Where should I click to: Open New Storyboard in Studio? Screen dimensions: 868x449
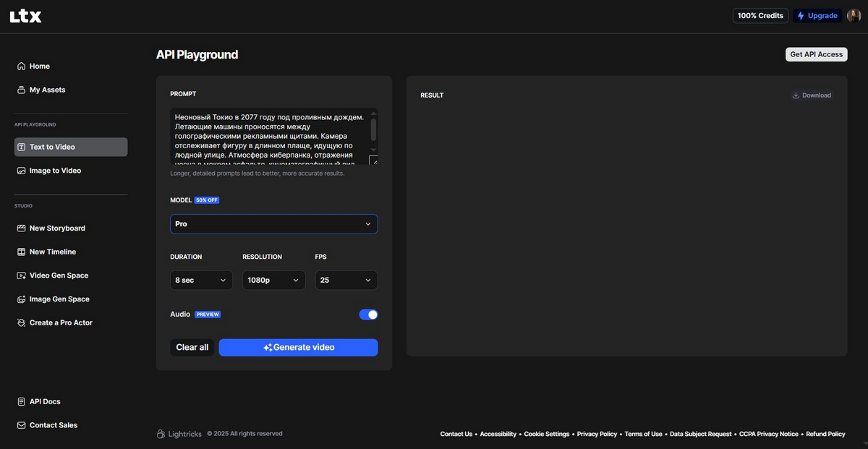(21, 228)
